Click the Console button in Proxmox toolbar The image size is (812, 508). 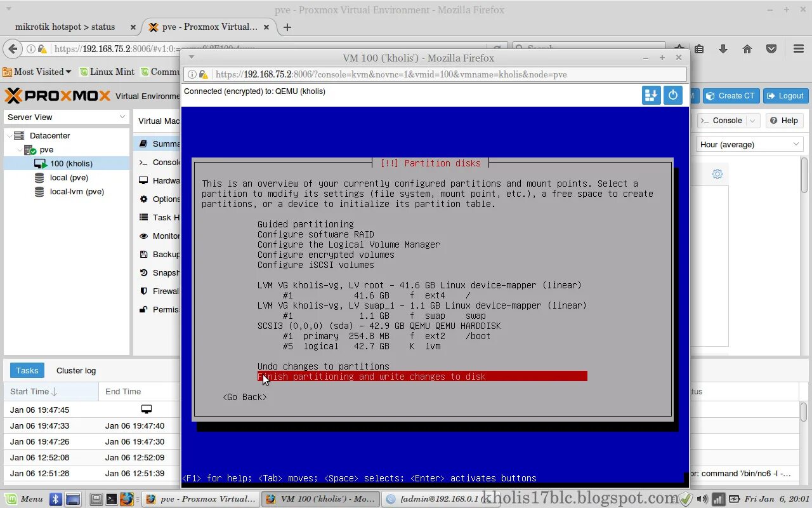click(x=722, y=121)
